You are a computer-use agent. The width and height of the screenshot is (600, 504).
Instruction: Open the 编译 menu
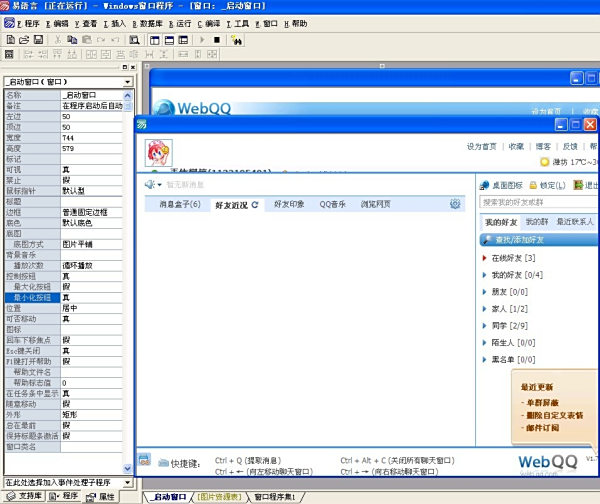[x=209, y=24]
